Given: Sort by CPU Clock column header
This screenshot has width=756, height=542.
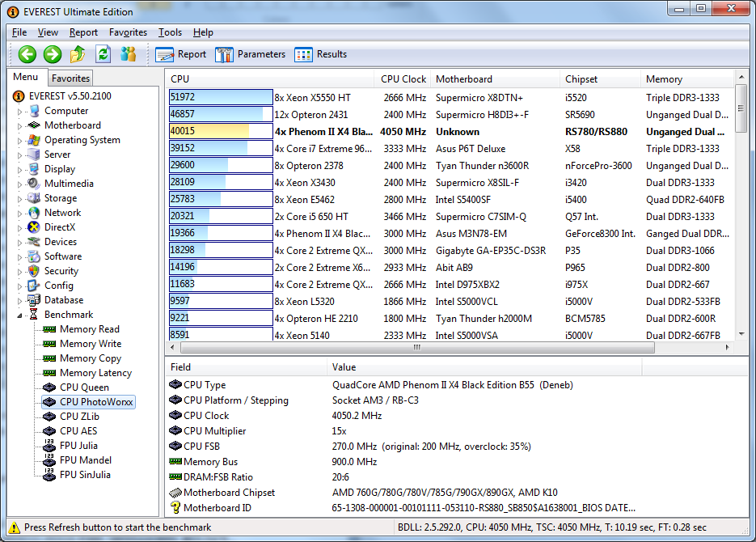Looking at the screenshot, I should 403,79.
